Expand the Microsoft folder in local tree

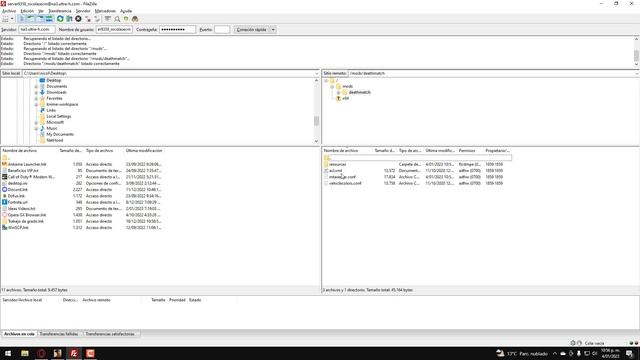pos(36,122)
